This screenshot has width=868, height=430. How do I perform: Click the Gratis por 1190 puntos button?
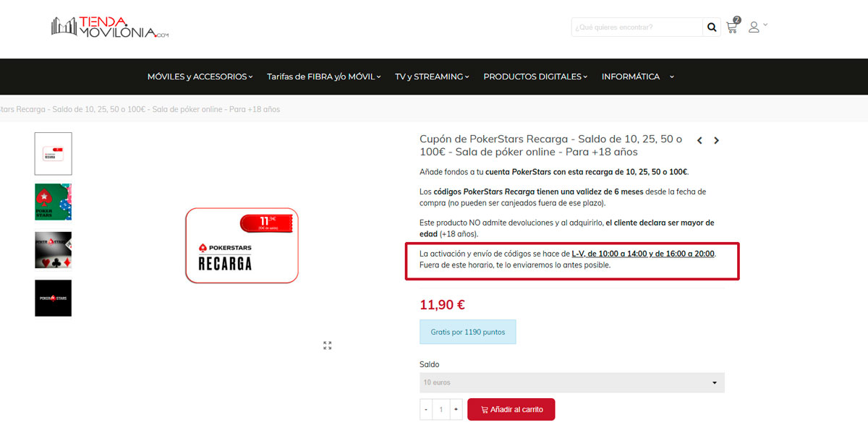pos(467,332)
